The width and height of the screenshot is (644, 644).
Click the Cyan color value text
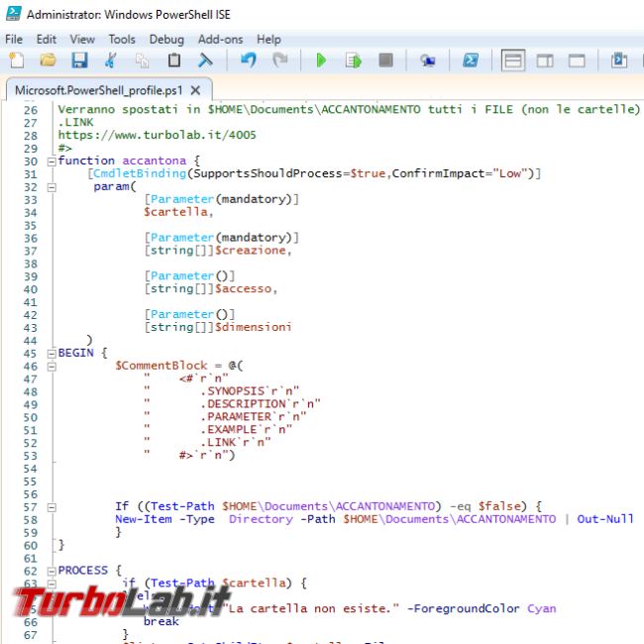click(x=542, y=608)
